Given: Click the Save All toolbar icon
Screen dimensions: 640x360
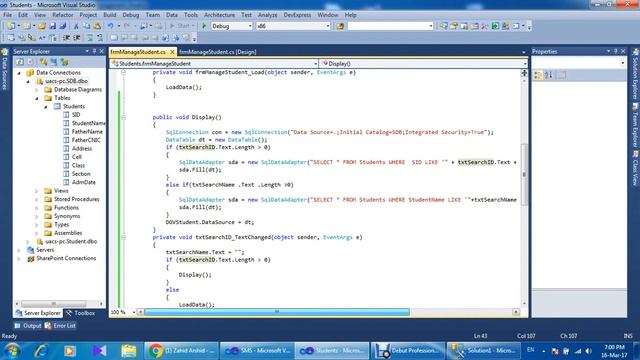Looking at the screenshot, I should pos(62,26).
